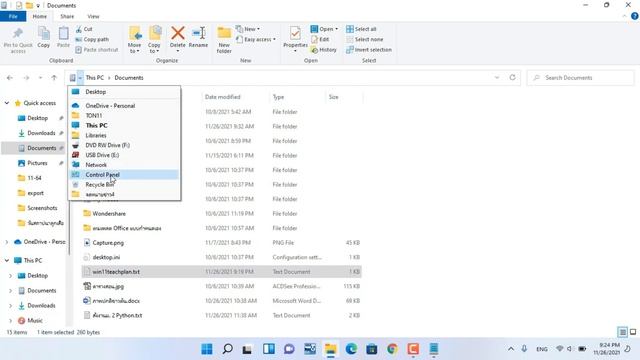Viewport: 640px width, 360px height.
Task: Cut the selected file
Action: (84, 29)
